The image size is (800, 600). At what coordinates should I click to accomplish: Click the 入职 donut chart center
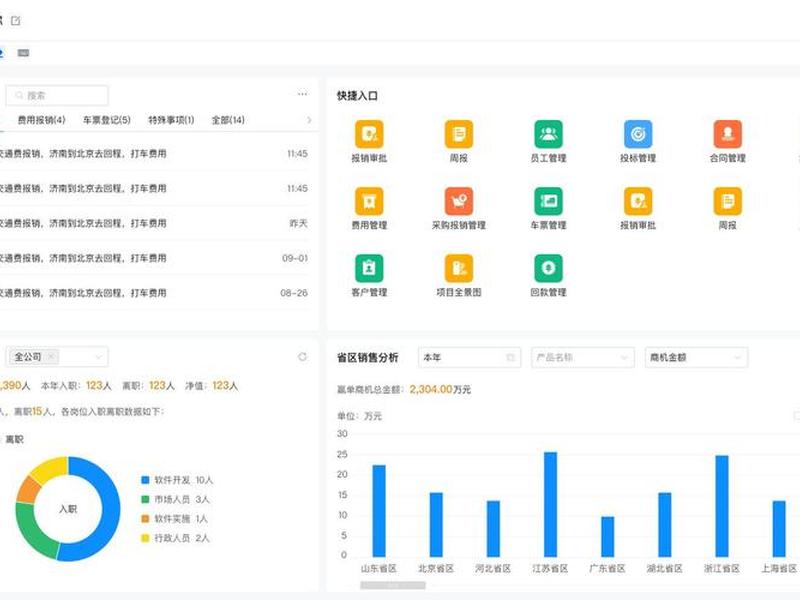tap(68, 509)
